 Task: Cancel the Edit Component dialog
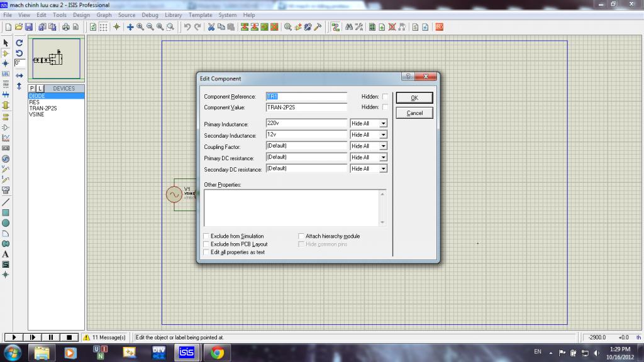click(x=414, y=113)
